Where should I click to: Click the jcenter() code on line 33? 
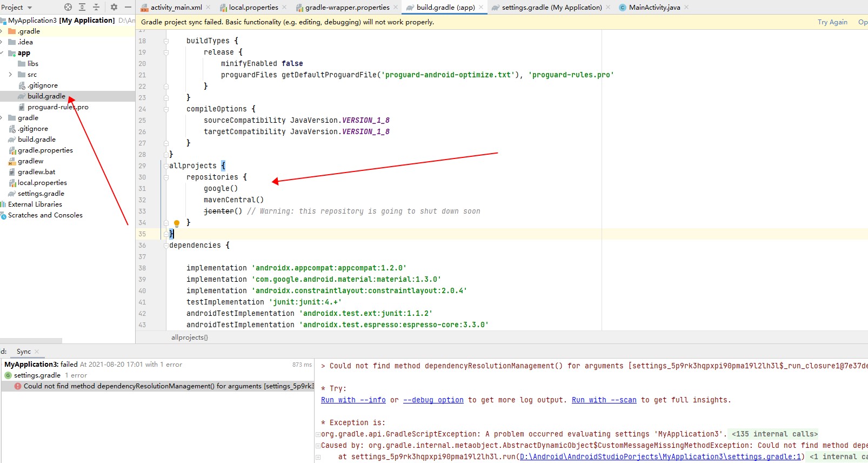223,211
